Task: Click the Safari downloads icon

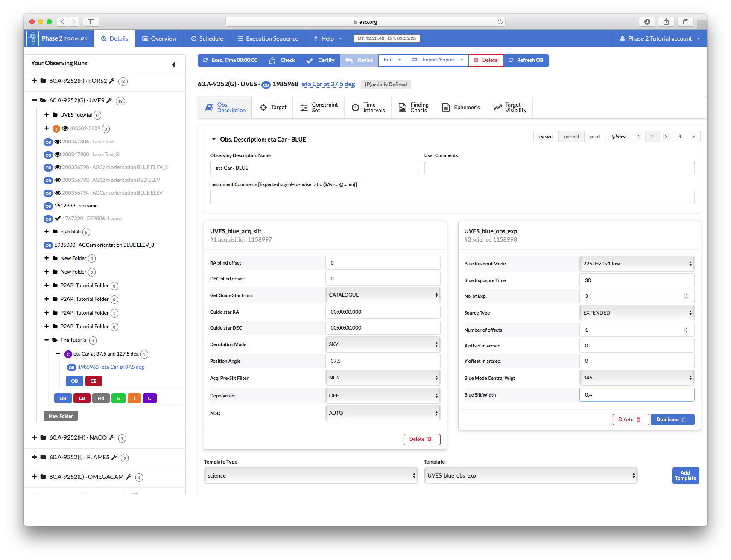Action: tap(647, 22)
